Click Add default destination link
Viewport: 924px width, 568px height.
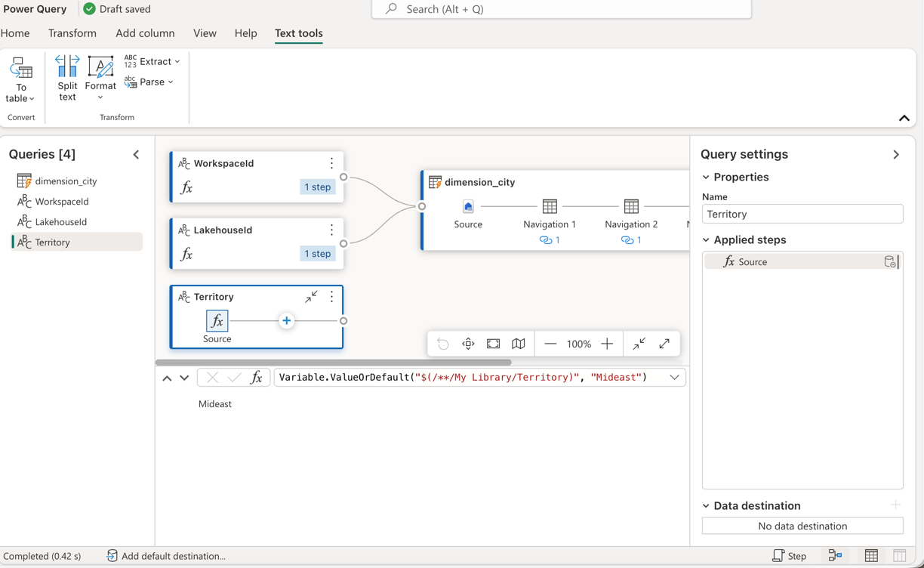[173, 556]
